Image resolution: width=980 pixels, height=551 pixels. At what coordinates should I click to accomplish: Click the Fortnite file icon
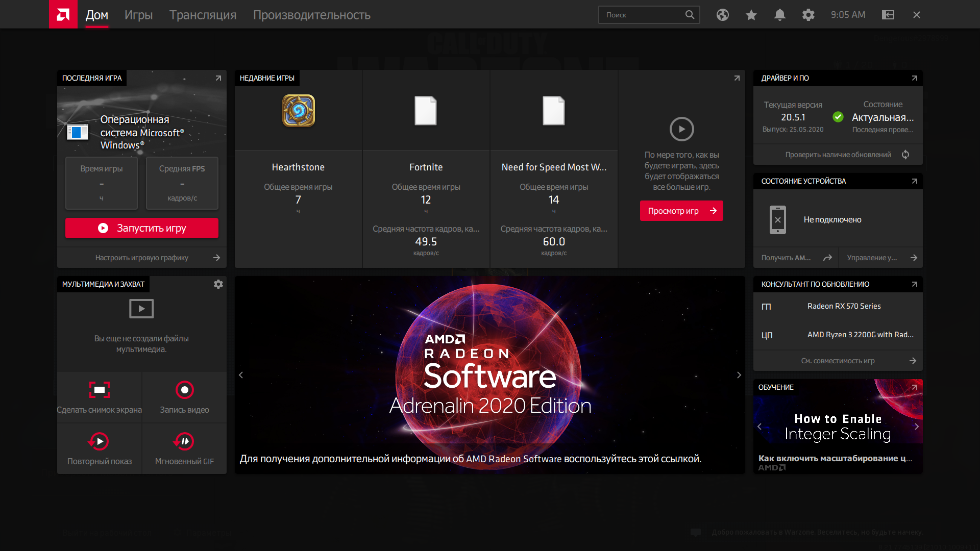(426, 111)
